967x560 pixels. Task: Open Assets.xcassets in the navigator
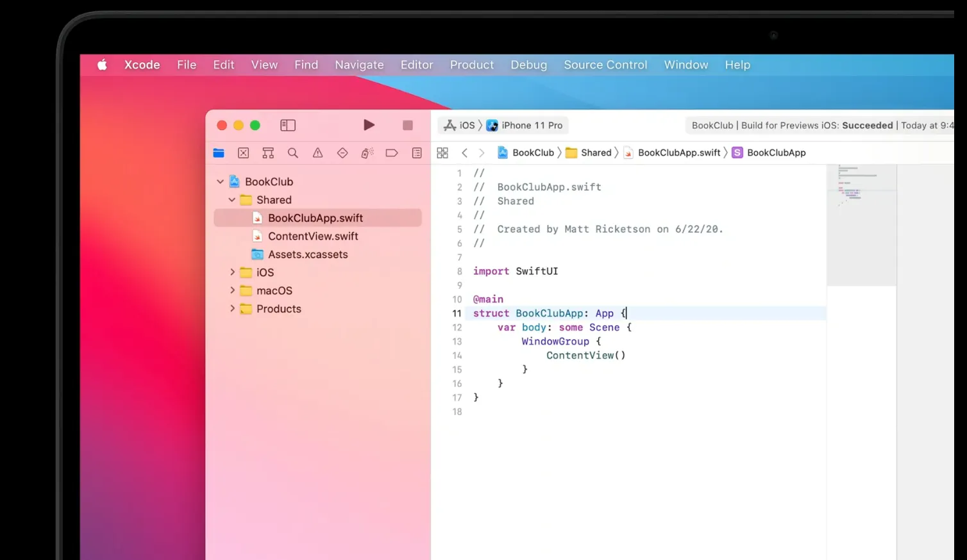click(318, 254)
